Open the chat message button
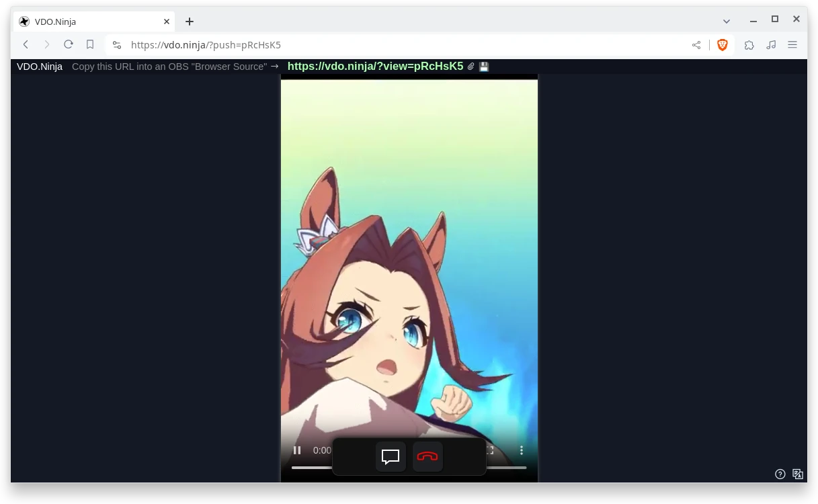 [x=391, y=456]
